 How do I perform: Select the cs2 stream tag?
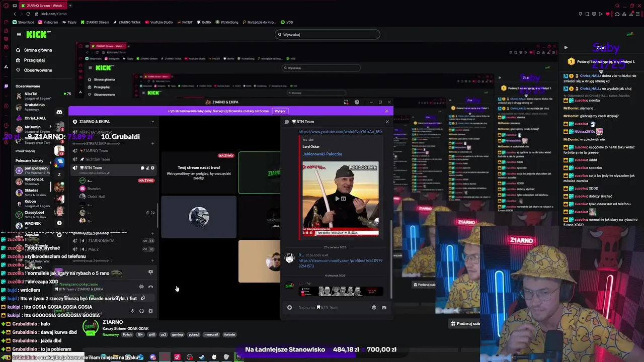click(x=163, y=334)
